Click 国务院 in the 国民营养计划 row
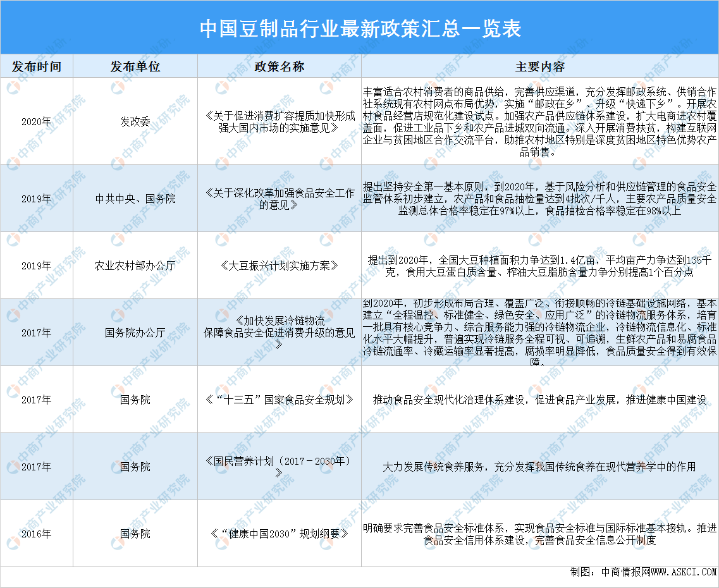 (135, 466)
